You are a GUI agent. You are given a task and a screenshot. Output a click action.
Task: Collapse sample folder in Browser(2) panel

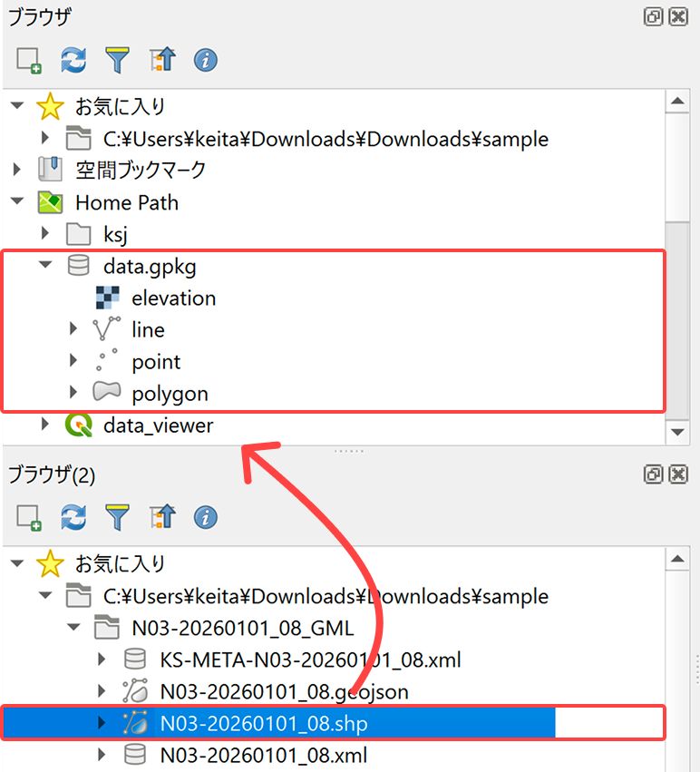pos(45,595)
